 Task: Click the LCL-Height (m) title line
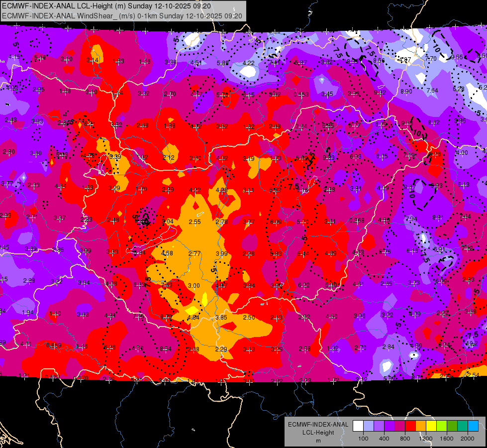click(x=106, y=6)
